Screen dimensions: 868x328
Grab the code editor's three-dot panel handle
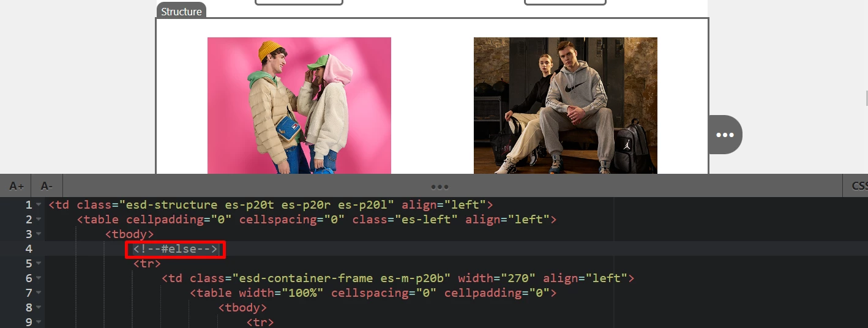point(440,187)
